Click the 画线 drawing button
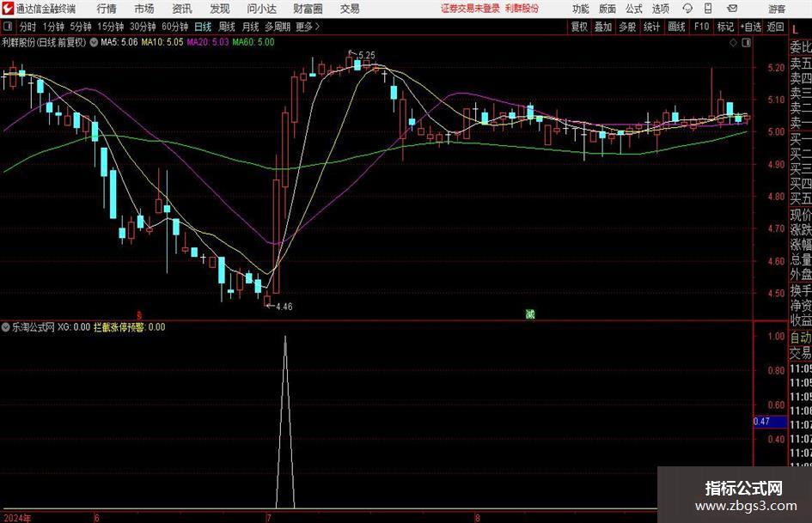Viewport: 812px width, 523px height. coord(676,27)
